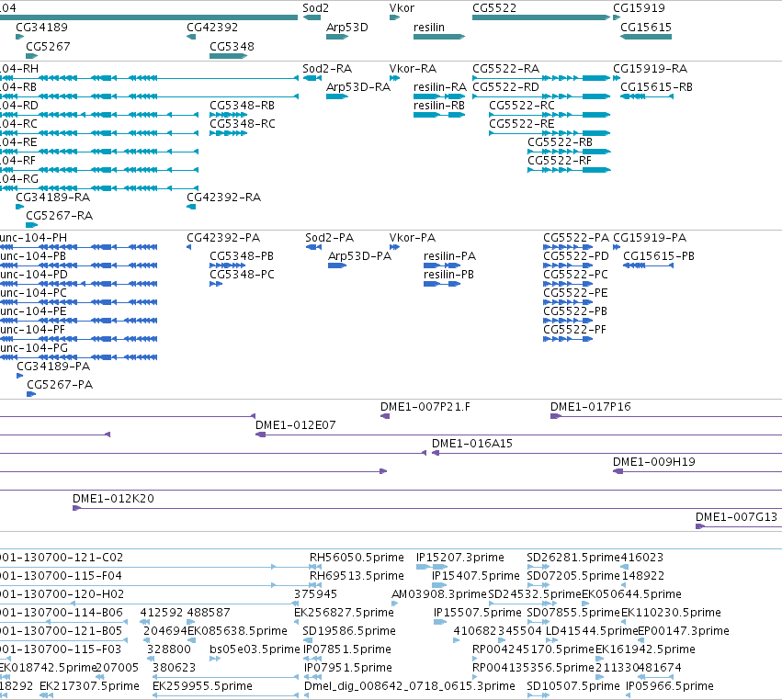Select the unc-104-PB protein label
The height and width of the screenshot is (700, 782).
(33, 255)
